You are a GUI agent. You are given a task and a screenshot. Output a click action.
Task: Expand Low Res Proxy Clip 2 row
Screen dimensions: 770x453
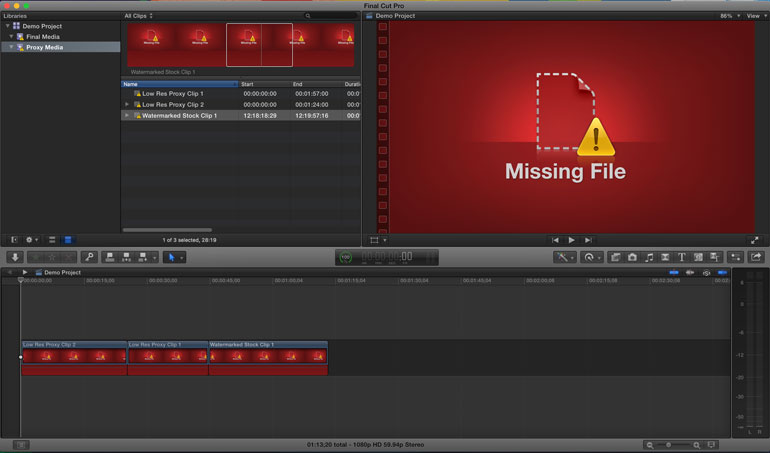[x=127, y=105]
